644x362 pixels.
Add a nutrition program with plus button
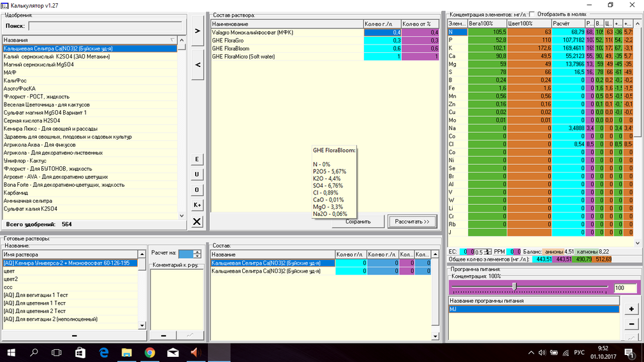pos(631,309)
